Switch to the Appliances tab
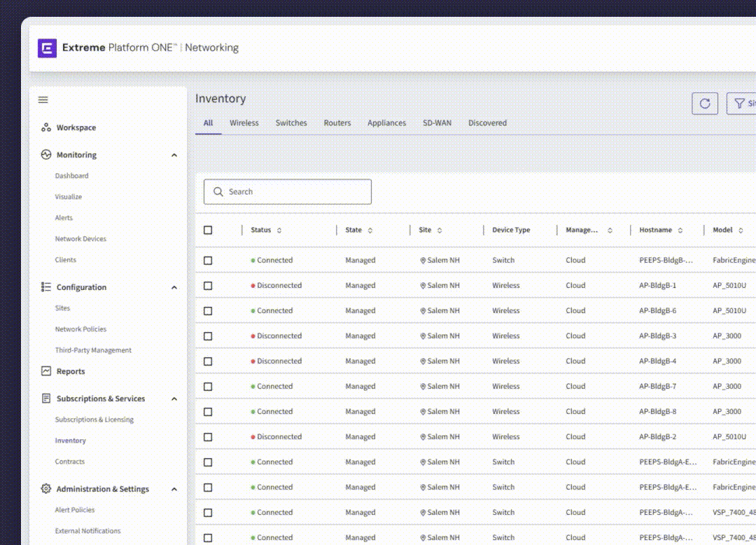Screen dimensions: 756x545 386,123
